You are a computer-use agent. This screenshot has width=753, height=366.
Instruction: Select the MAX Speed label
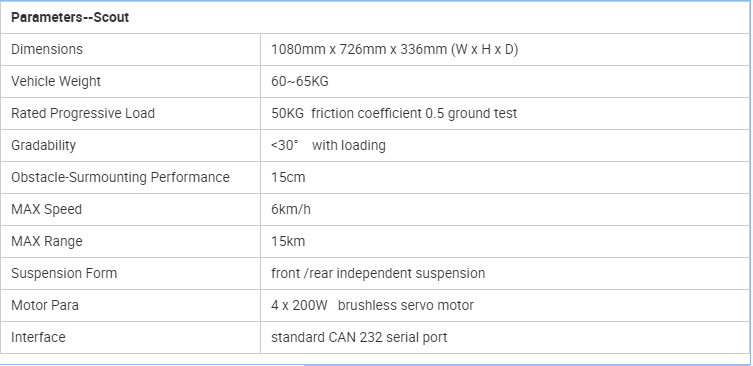pyautogui.click(x=46, y=209)
